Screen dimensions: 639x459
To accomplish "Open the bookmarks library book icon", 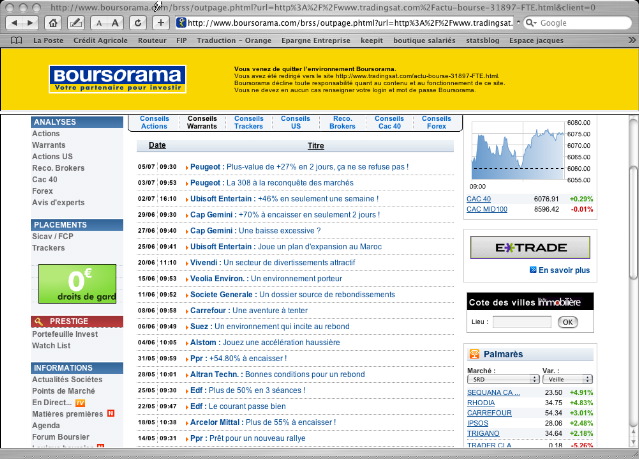I will 16,41.
